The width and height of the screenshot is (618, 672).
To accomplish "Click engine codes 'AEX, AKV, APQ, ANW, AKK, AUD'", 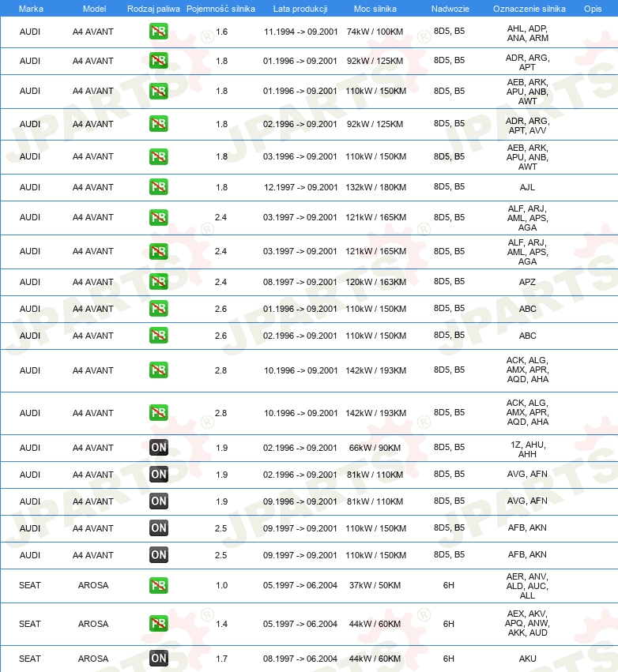I will click(x=527, y=623).
